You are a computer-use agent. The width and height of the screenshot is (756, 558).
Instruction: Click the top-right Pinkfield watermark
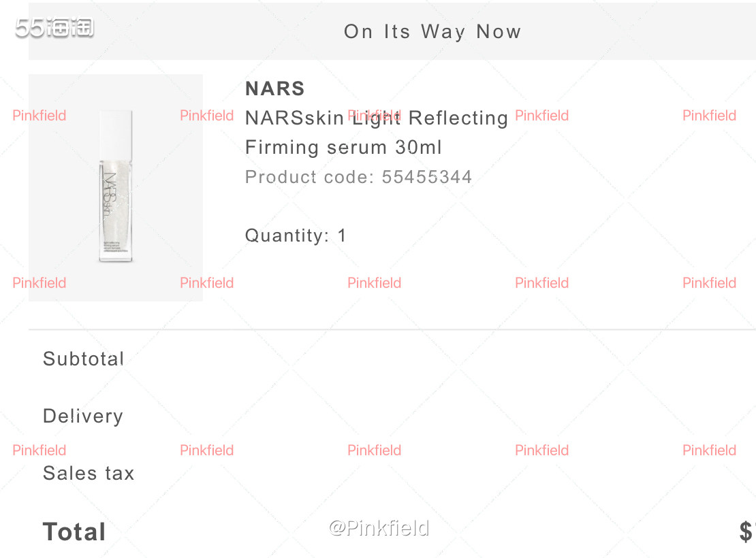tap(709, 116)
